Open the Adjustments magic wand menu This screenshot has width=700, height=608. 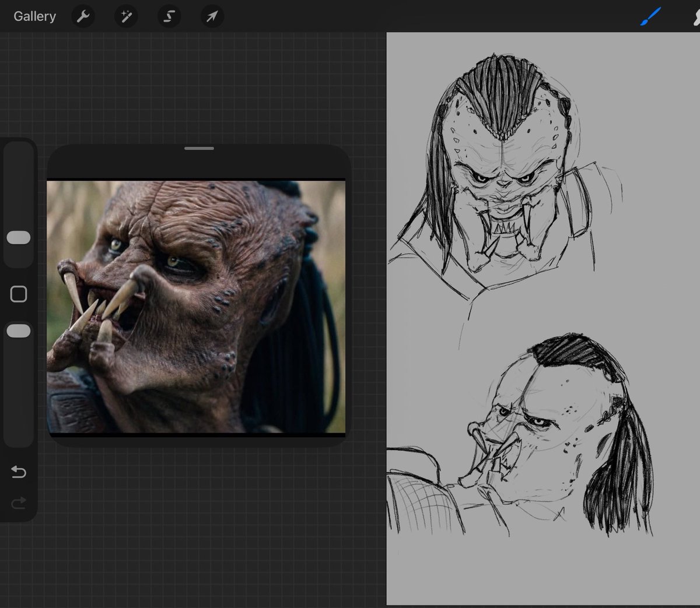126,17
